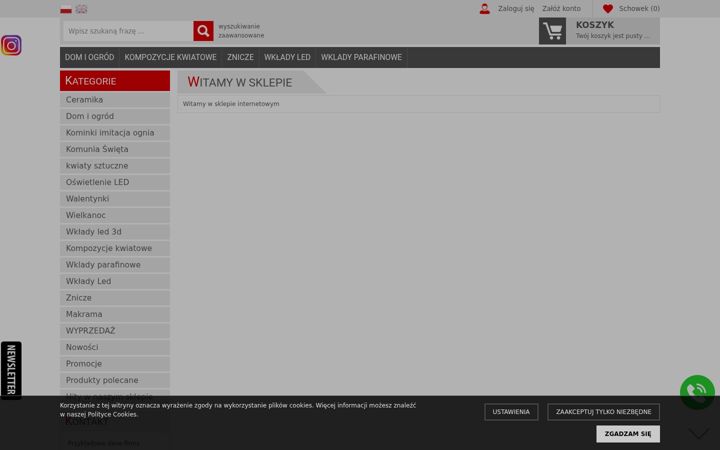Select Nowości category

(115, 348)
